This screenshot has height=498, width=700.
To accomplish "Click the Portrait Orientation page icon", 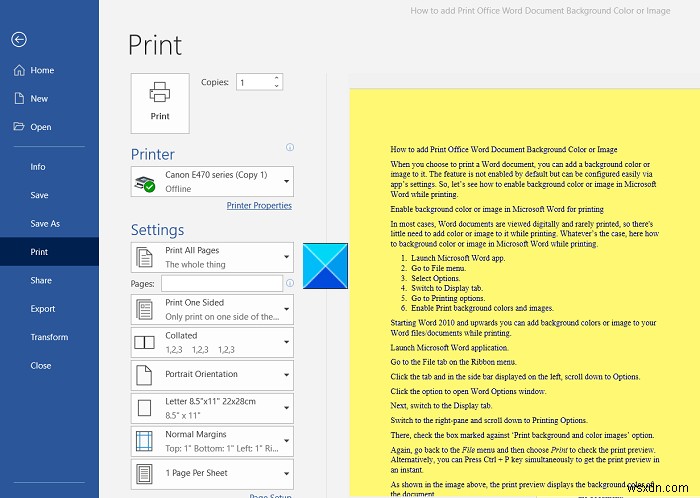I will point(144,375).
